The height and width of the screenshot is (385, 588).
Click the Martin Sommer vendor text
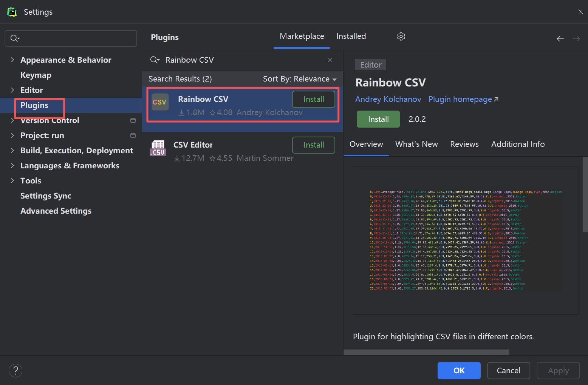265,158
